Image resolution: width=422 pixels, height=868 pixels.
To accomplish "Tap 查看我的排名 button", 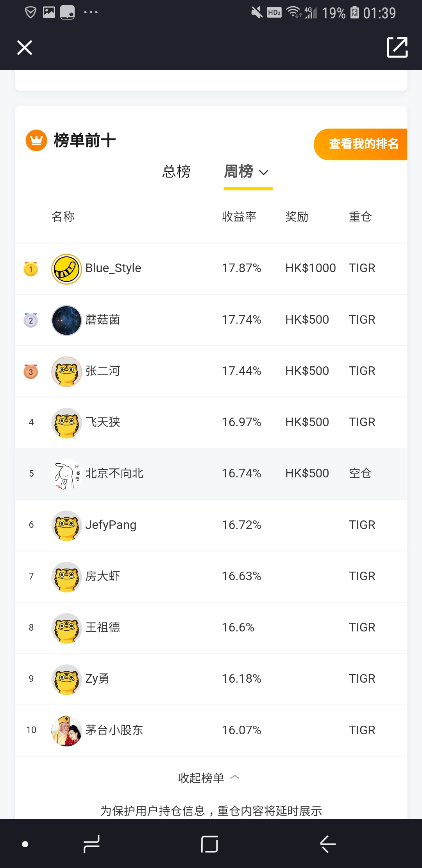I will tap(361, 144).
